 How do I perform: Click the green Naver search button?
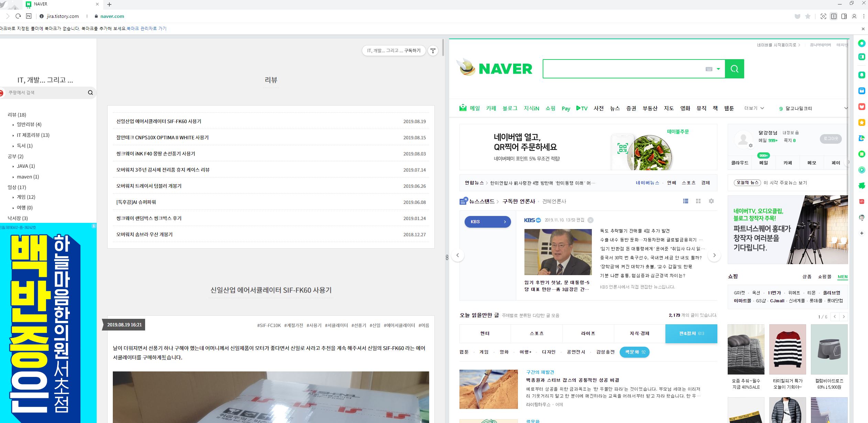point(734,69)
